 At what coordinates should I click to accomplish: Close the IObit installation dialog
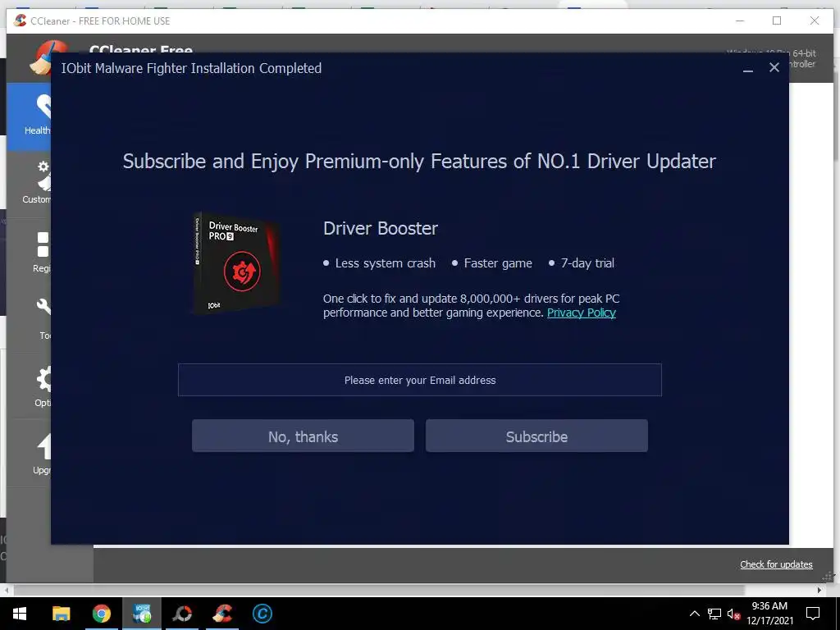coord(774,67)
